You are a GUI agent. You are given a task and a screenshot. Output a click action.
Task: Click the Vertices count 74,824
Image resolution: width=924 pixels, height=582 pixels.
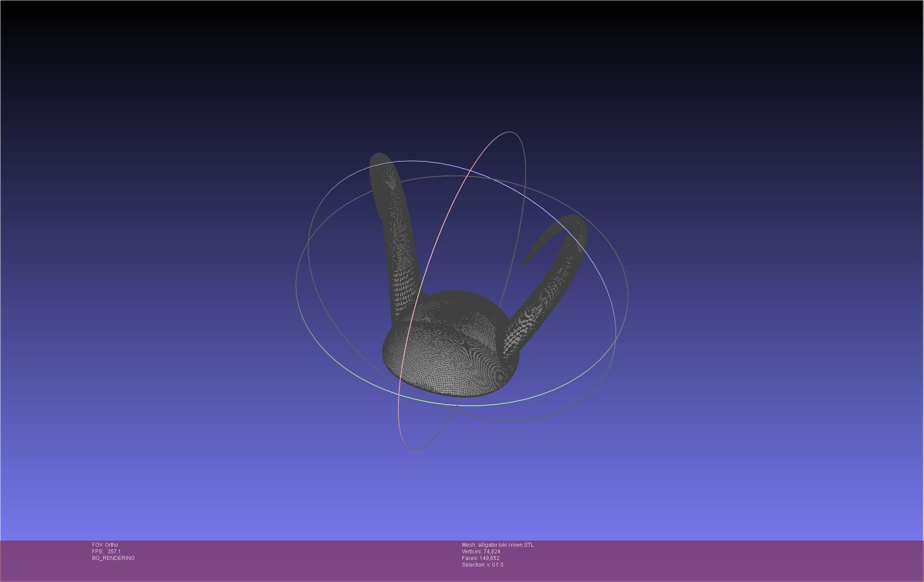coord(481,552)
